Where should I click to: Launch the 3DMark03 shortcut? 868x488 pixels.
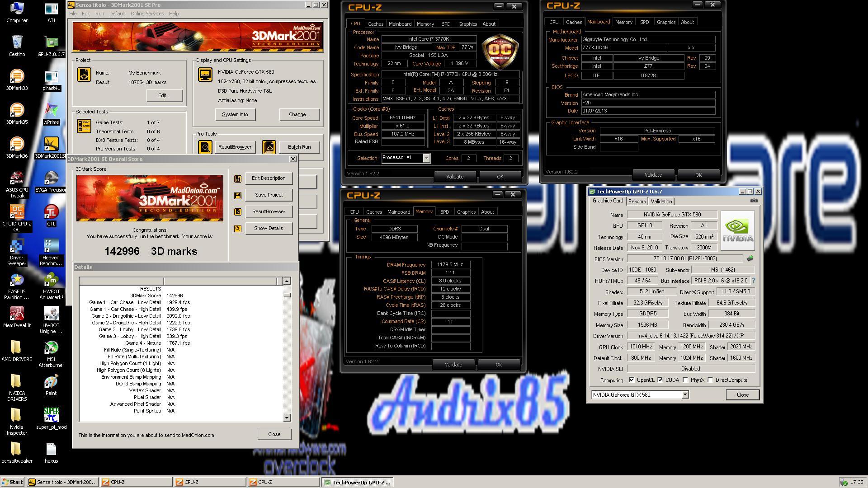point(17,80)
